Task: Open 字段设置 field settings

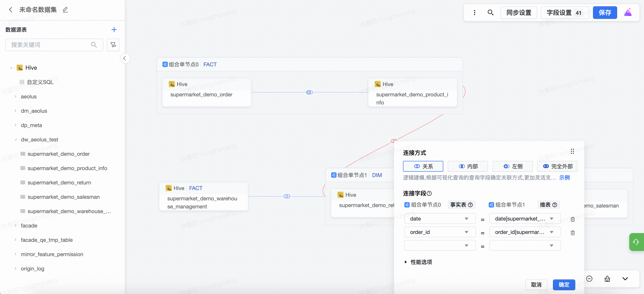Action: (565, 13)
